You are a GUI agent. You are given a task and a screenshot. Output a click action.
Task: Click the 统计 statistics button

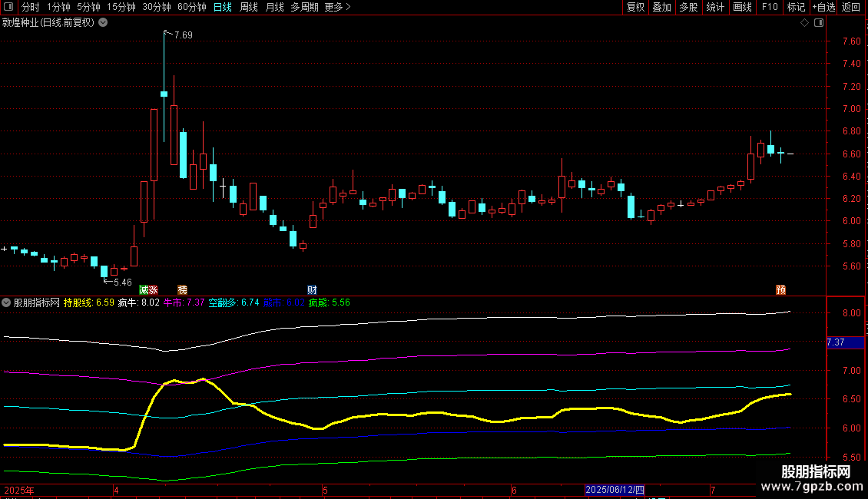click(x=715, y=7)
